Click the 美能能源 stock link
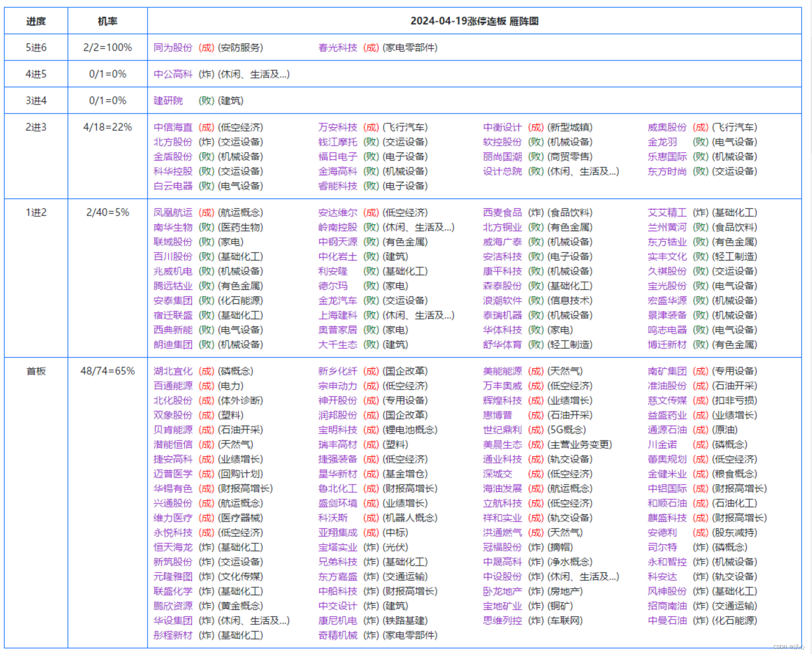 [x=502, y=371]
